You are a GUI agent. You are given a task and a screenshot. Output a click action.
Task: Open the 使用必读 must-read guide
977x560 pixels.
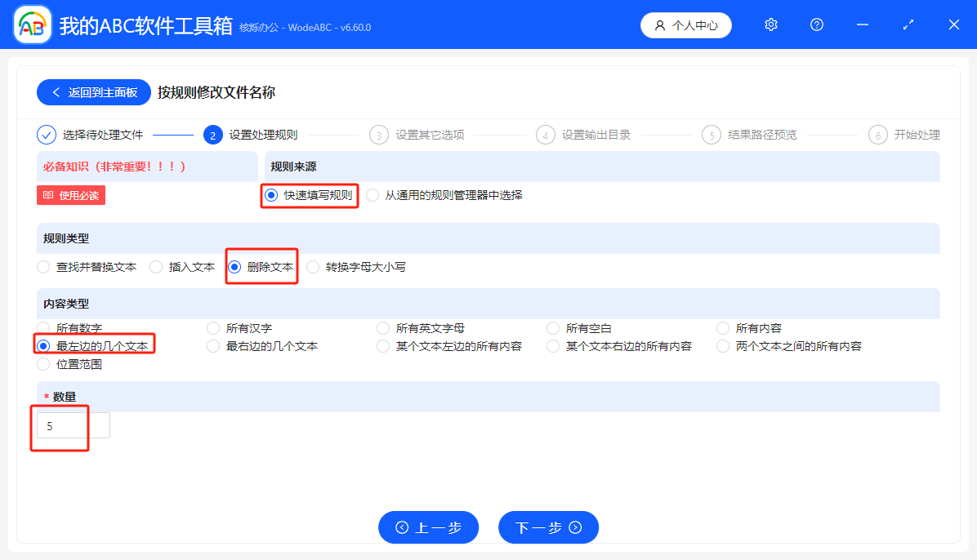point(70,195)
